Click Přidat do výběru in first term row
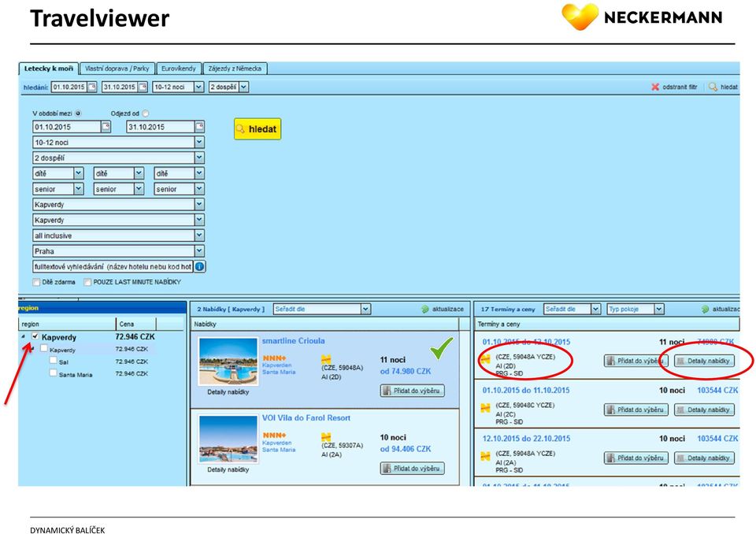This screenshot has width=756, height=534. [636, 361]
